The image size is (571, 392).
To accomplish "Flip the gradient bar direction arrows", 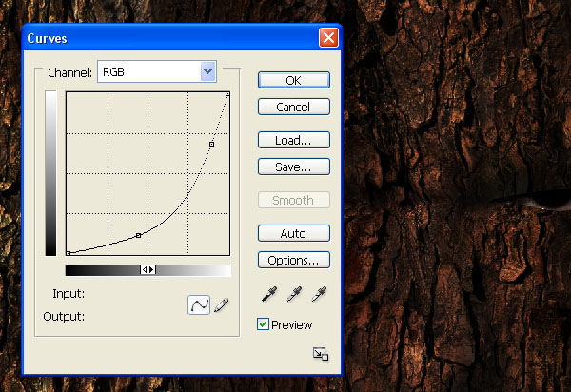I will [x=148, y=270].
